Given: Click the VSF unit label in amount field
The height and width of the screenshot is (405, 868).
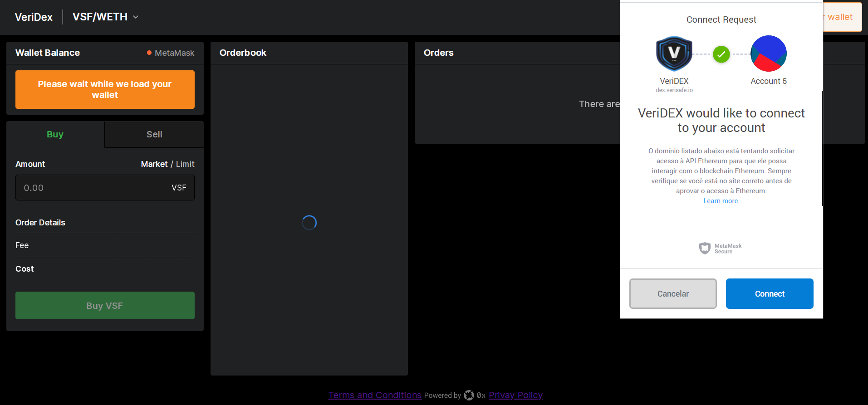Looking at the screenshot, I should (x=179, y=188).
